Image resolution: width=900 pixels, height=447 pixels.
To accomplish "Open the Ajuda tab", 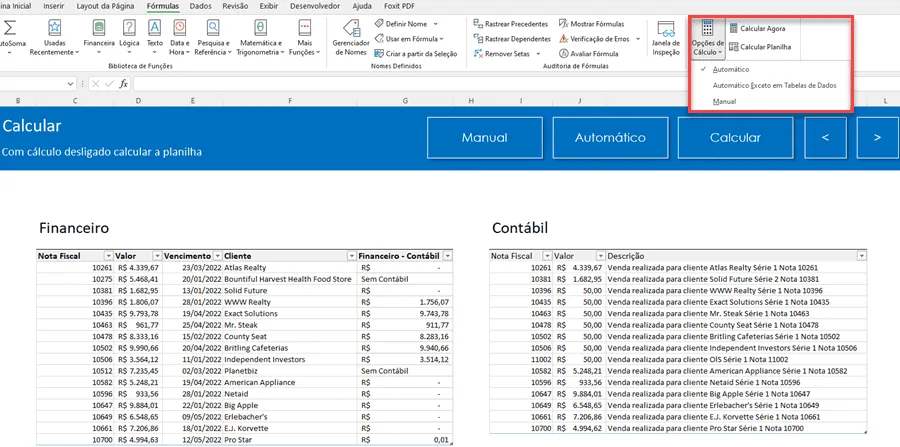I will [362, 6].
